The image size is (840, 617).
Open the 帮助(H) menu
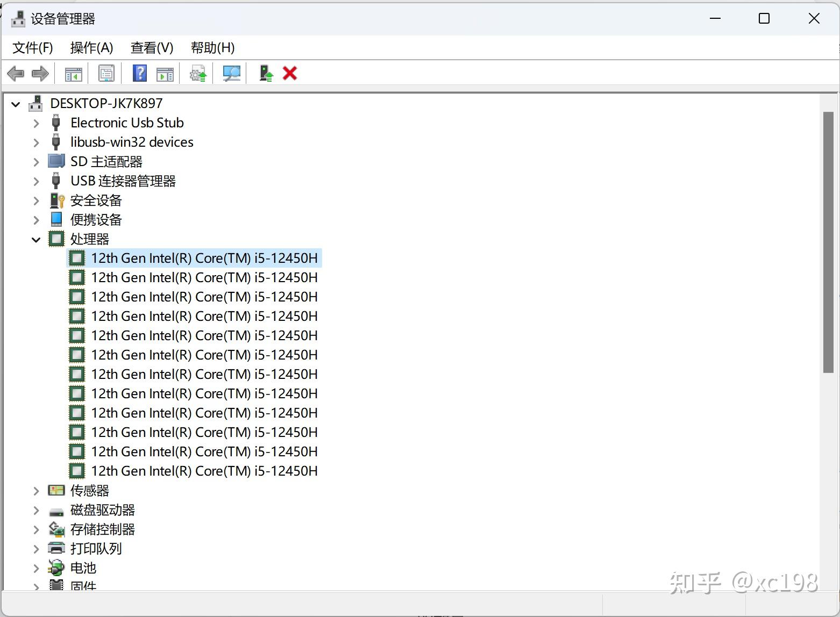213,48
